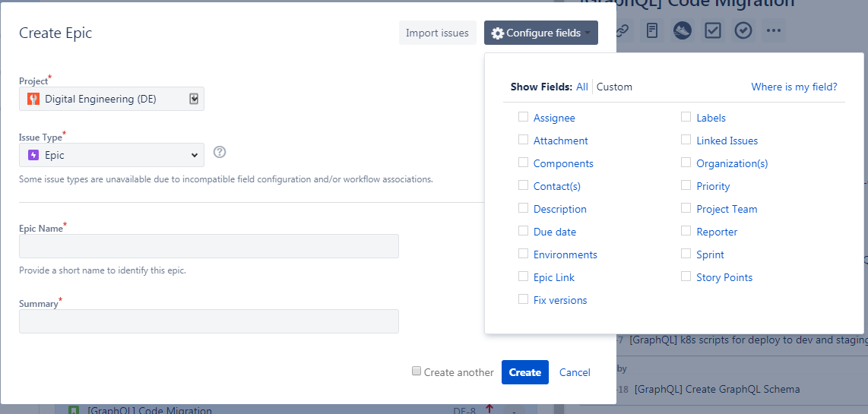Click the Labels field label link
Image resolution: width=868 pixels, height=414 pixels.
(x=711, y=118)
